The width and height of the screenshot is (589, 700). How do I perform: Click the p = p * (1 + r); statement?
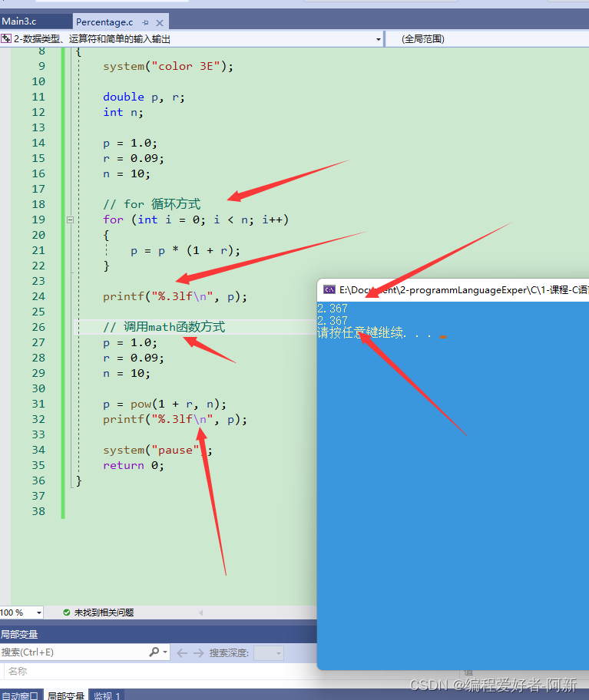[x=185, y=250]
